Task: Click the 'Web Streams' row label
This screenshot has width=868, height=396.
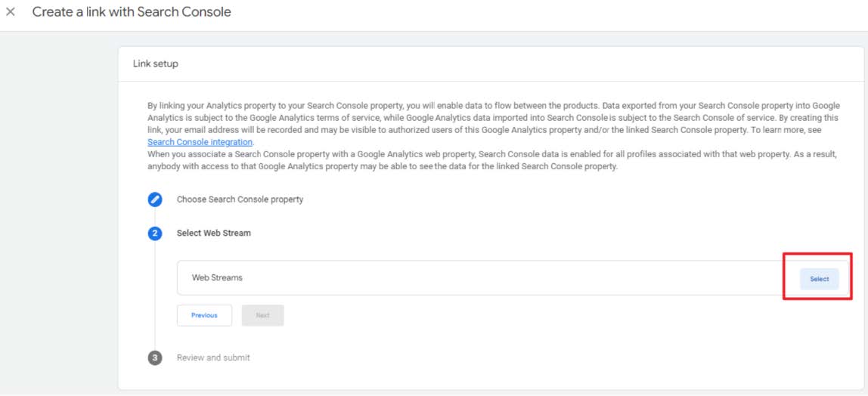Action: [217, 277]
